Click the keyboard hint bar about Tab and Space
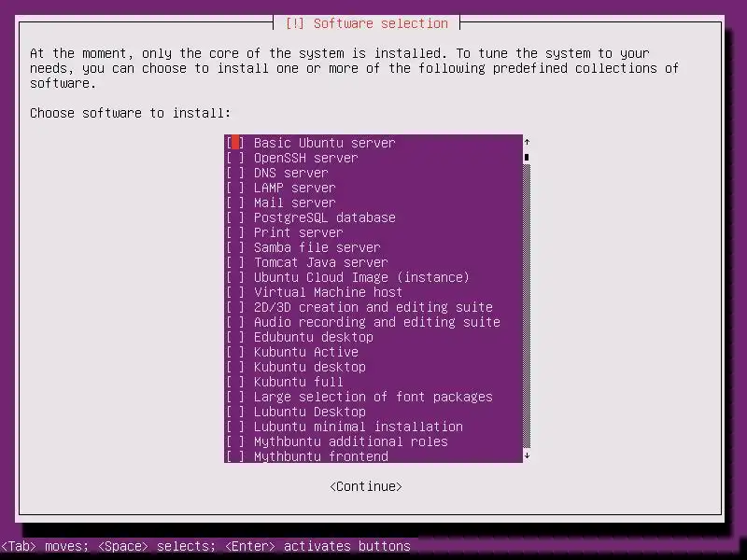This screenshot has width=747, height=560. 205,546
